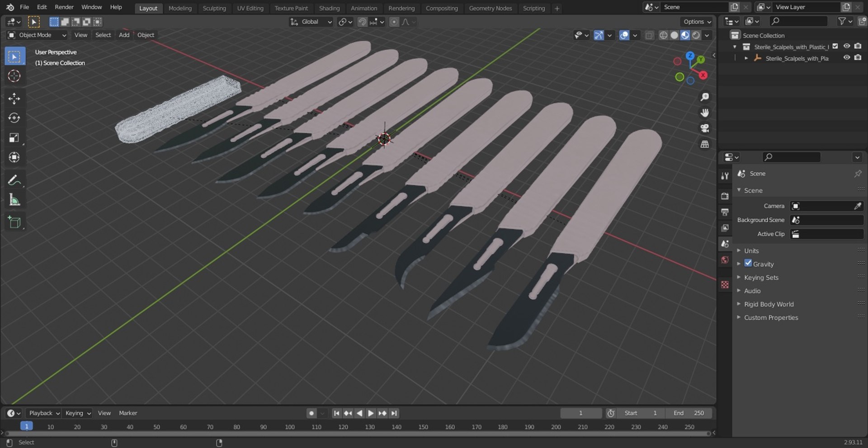868x448 pixels.
Task: Open the World properties tab icon
Action: point(725,260)
